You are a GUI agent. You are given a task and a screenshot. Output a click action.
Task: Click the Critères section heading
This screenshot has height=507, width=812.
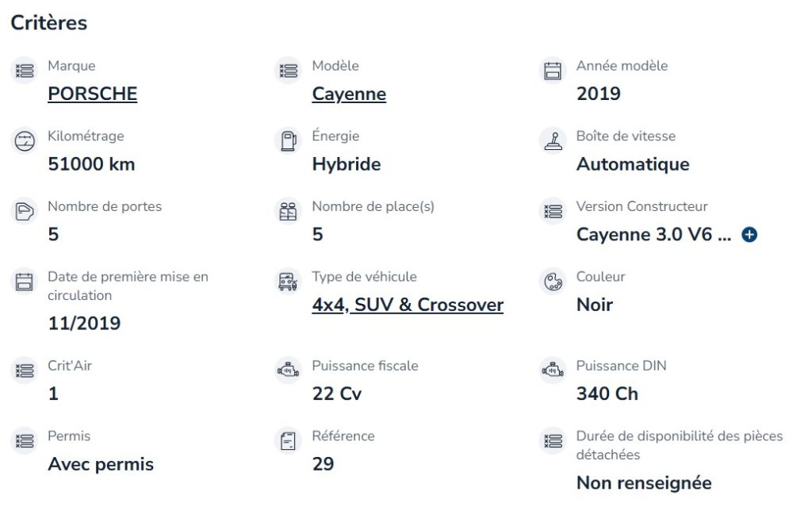[49, 23]
